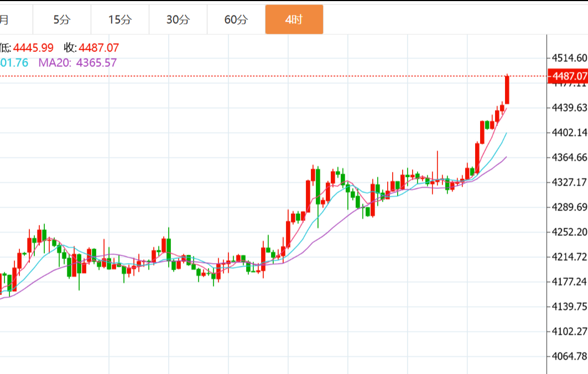Click the 4139.75 price axis label
588x374 pixels.
569,307
